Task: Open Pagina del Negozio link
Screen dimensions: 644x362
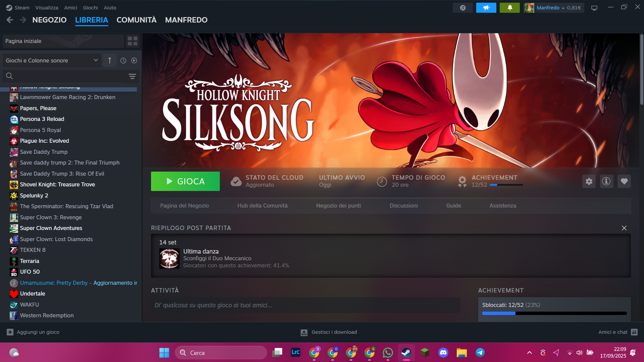Action: tap(185, 206)
